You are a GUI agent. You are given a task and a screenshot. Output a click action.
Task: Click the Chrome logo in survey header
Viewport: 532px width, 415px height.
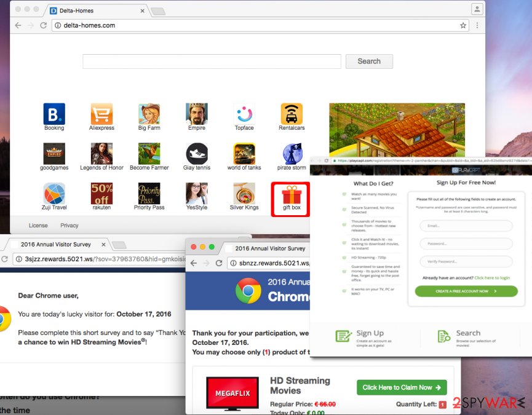point(248,291)
